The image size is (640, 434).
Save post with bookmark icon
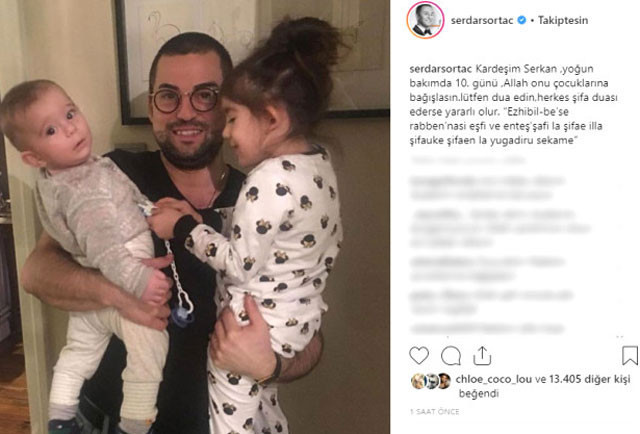click(630, 355)
